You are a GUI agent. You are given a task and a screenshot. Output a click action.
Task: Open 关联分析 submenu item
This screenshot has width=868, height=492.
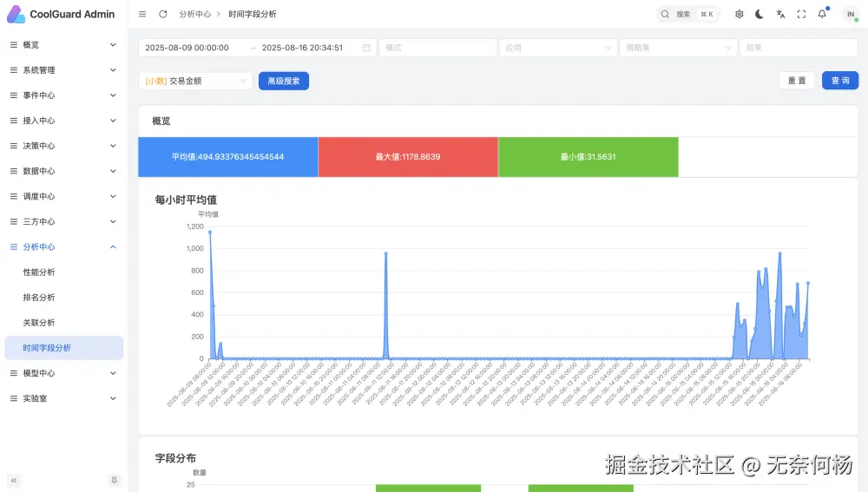(39, 323)
